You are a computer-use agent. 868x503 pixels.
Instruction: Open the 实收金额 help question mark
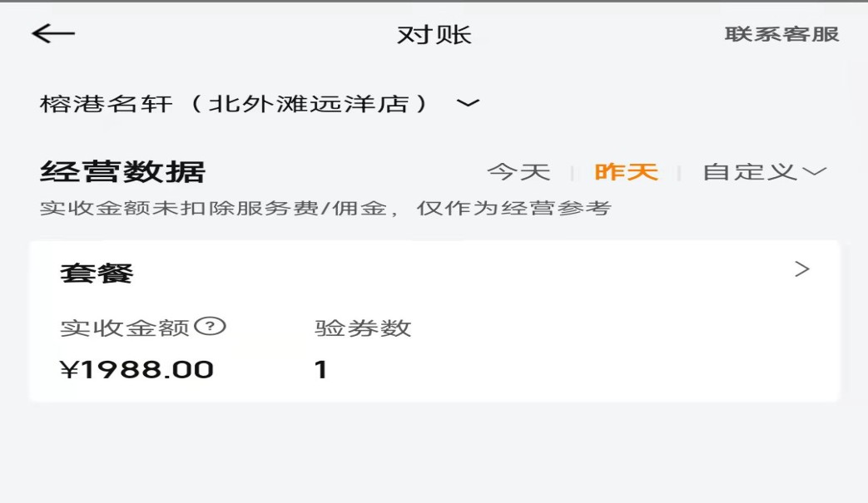click(211, 327)
